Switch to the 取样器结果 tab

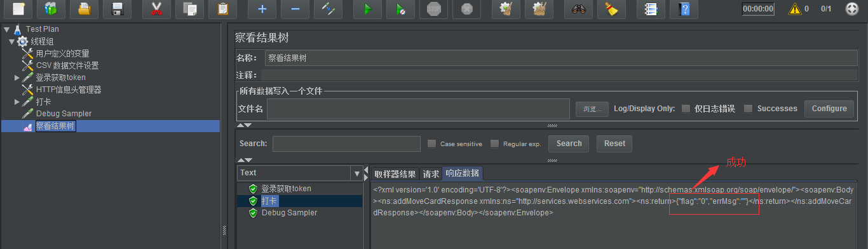coord(395,174)
